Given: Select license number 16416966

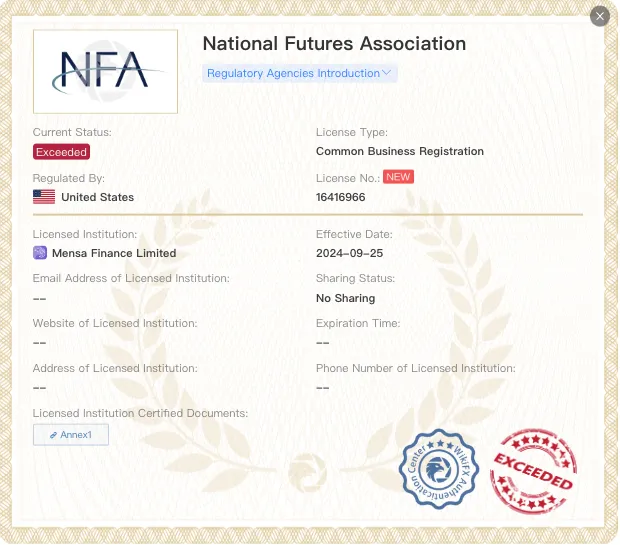Looking at the screenshot, I should click(340, 197).
